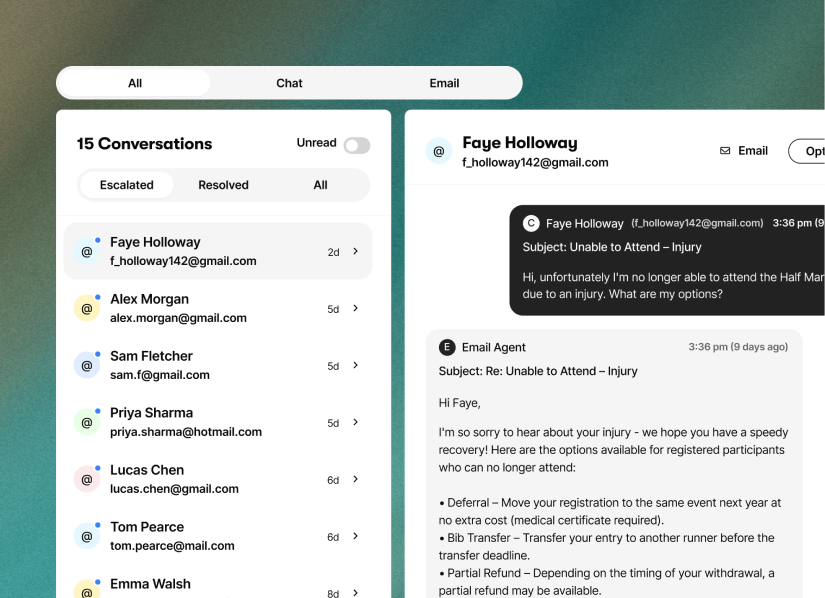Click the 2d age on Faye Holloway row
Image resolution: width=825 pixels, height=598 pixels.
tap(333, 252)
